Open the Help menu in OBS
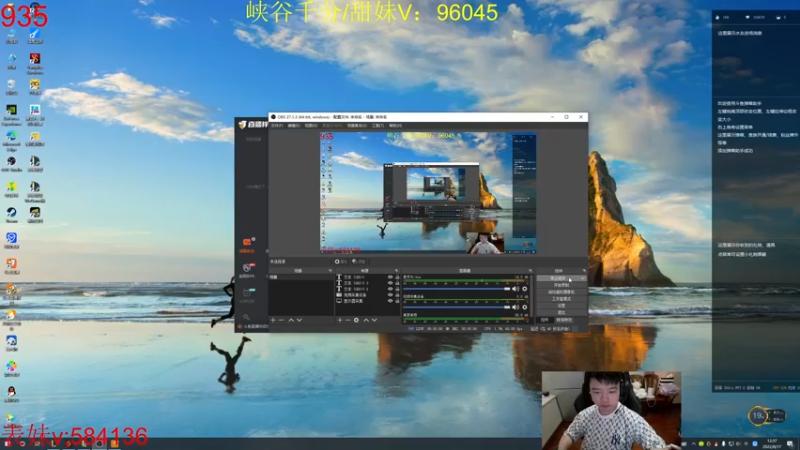This screenshot has width=800, height=450. [x=395, y=126]
